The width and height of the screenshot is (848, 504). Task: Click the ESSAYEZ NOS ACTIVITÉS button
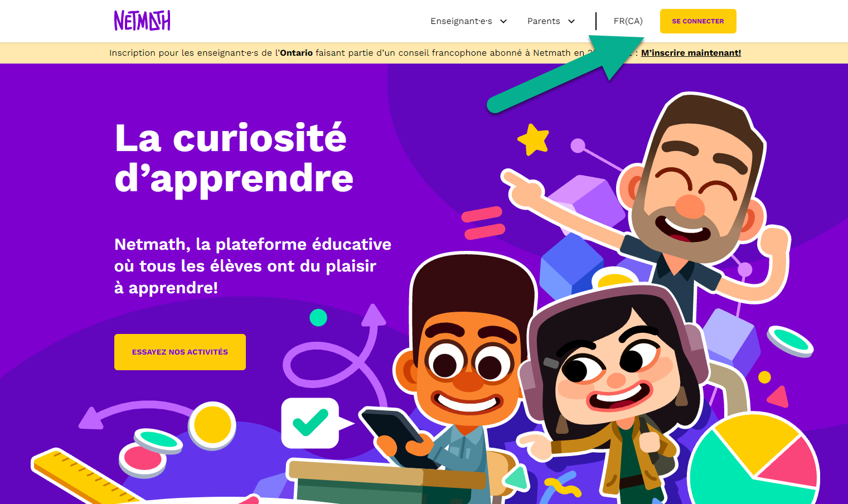180,352
